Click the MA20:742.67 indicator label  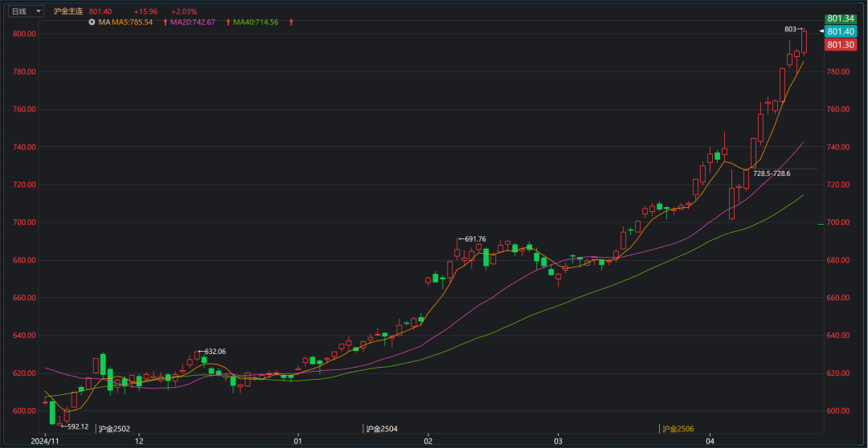click(193, 22)
